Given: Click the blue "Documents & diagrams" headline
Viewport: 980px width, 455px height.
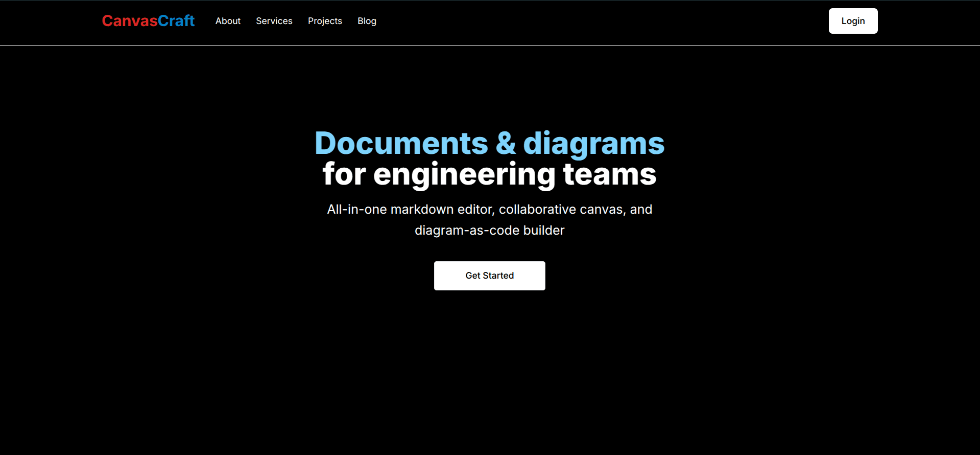Looking at the screenshot, I should coord(489,143).
